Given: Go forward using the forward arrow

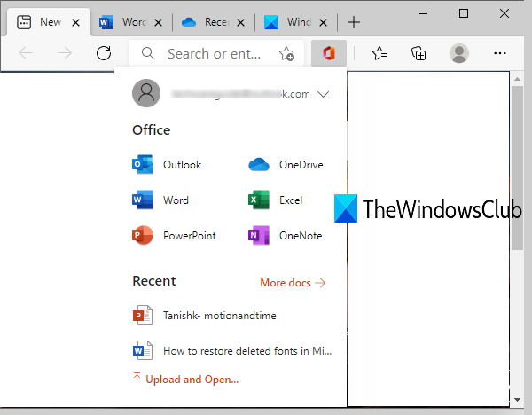Looking at the screenshot, I should [65, 53].
